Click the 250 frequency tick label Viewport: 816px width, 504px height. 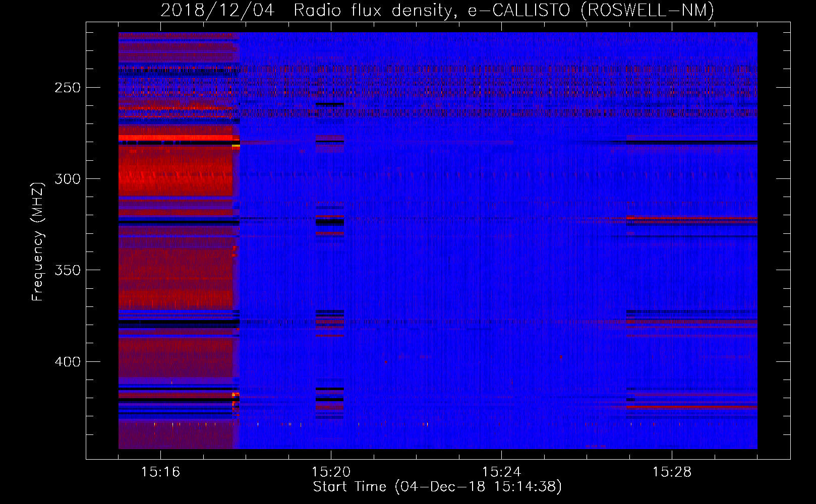tap(68, 88)
